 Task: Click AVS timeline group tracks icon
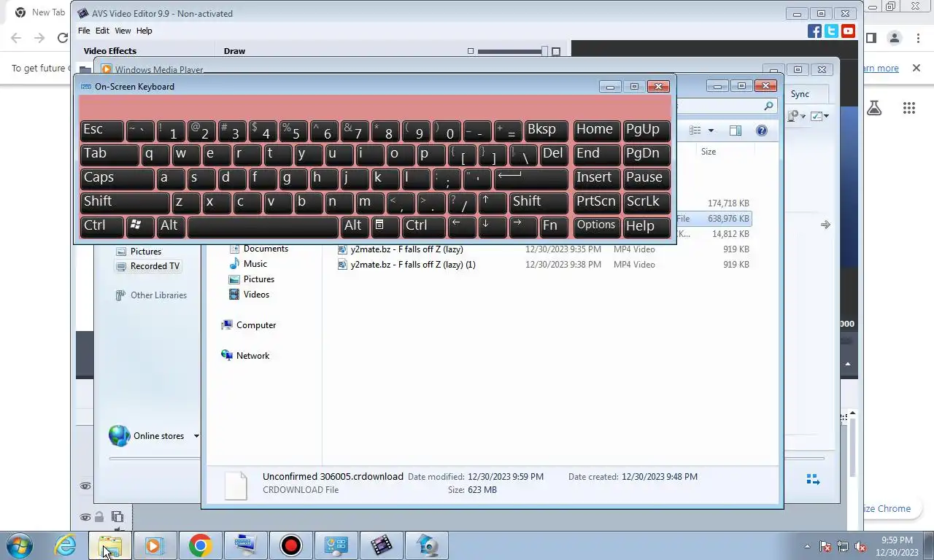[117, 517]
